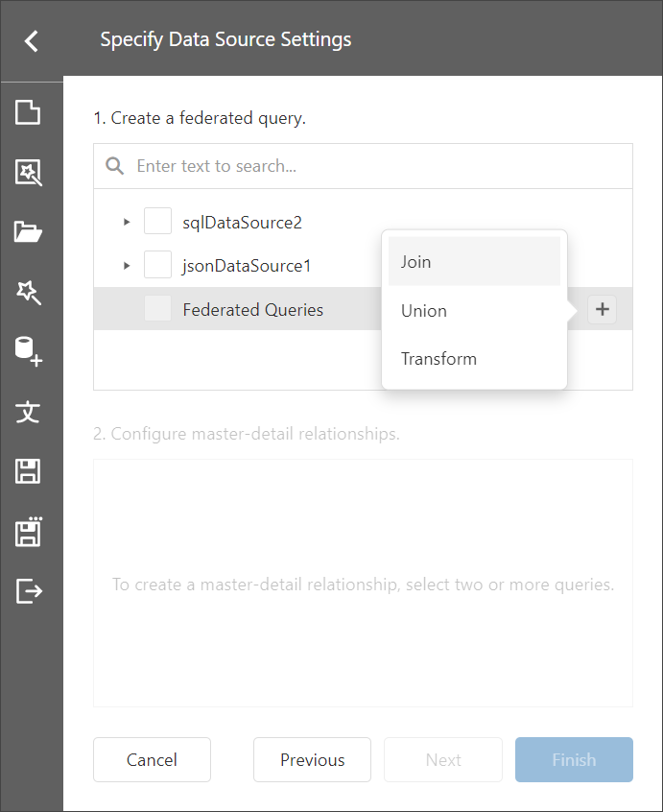
Task: Click the Open report folder icon
Action: (29, 232)
